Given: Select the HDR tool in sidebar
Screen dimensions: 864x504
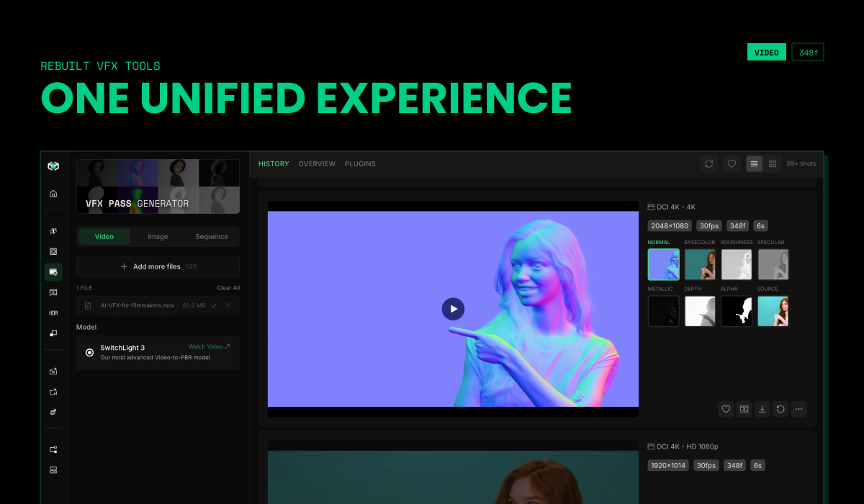Looking at the screenshot, I should coord(53,313).
